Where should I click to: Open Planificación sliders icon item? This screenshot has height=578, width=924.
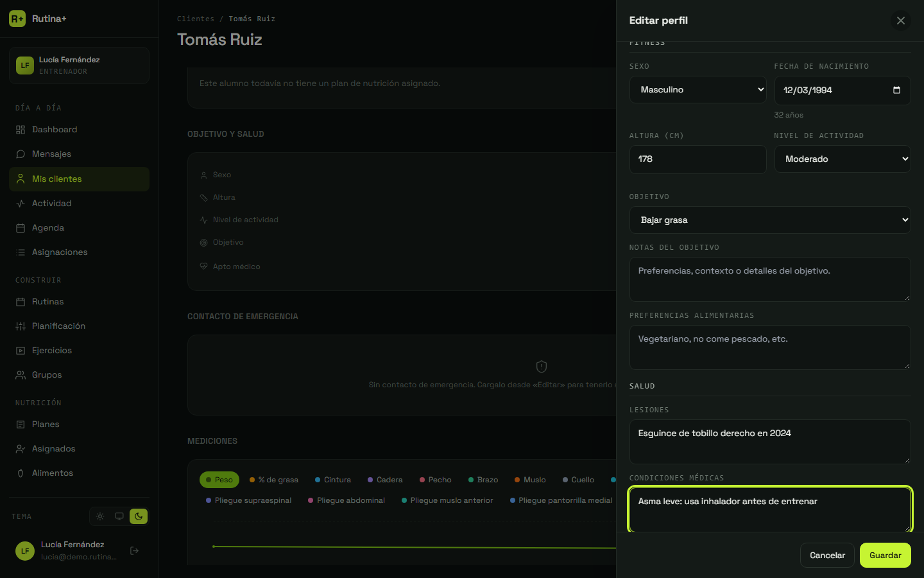79,326
